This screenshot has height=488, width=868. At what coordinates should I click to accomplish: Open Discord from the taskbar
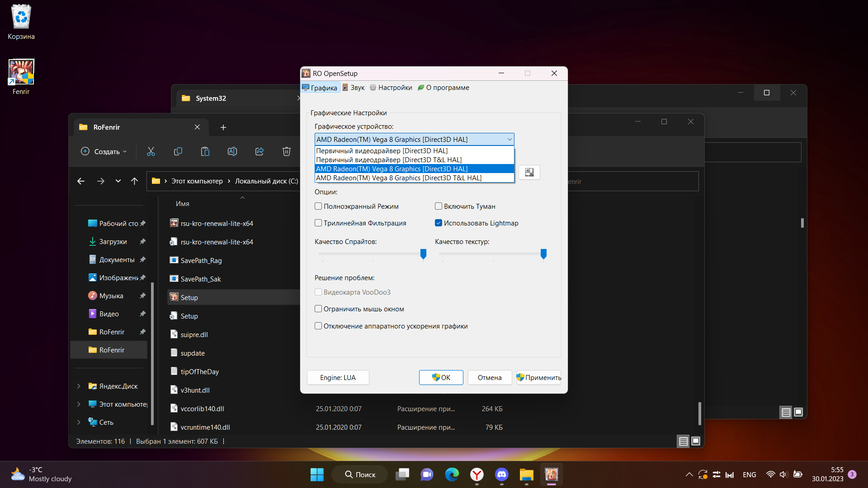pos(501,474)
